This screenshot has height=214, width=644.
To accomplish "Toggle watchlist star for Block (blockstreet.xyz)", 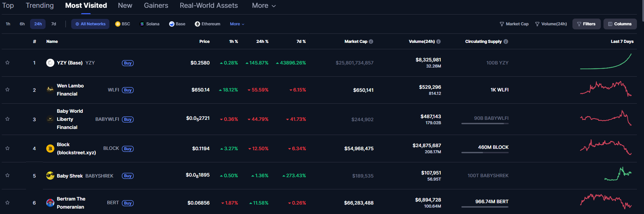I will (7, 148).
